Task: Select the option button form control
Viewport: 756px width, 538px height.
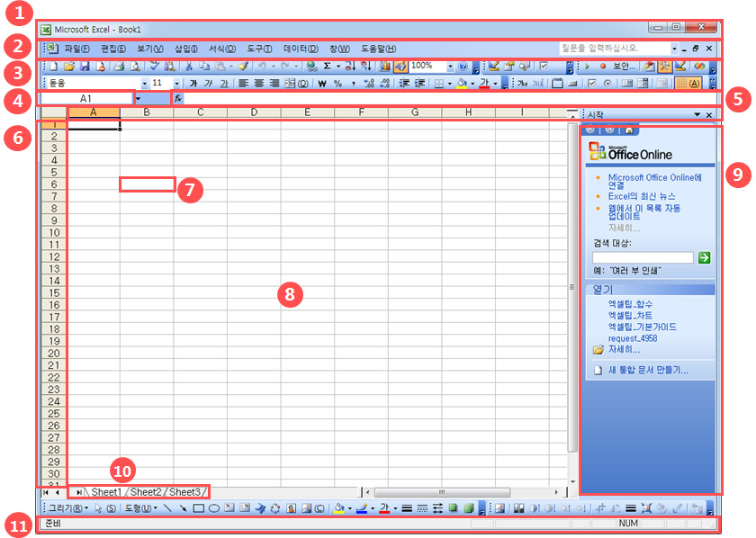Action: (607, 84)
